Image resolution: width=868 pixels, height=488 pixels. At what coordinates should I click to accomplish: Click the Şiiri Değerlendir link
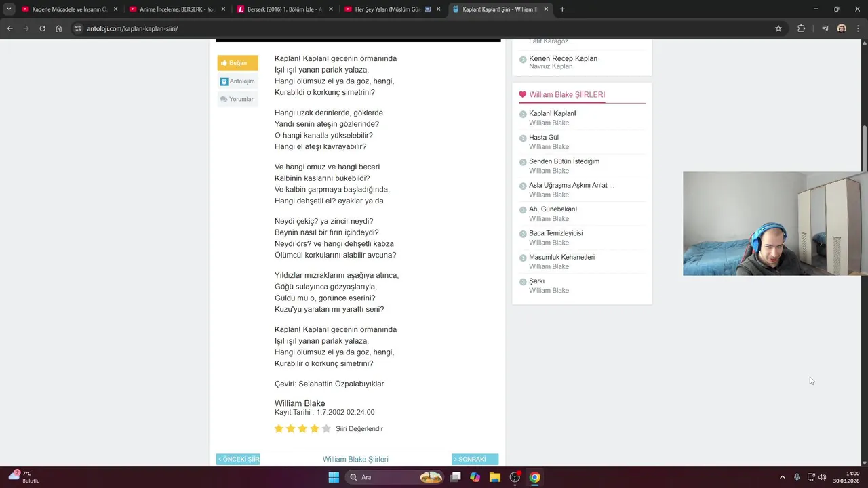359,429
